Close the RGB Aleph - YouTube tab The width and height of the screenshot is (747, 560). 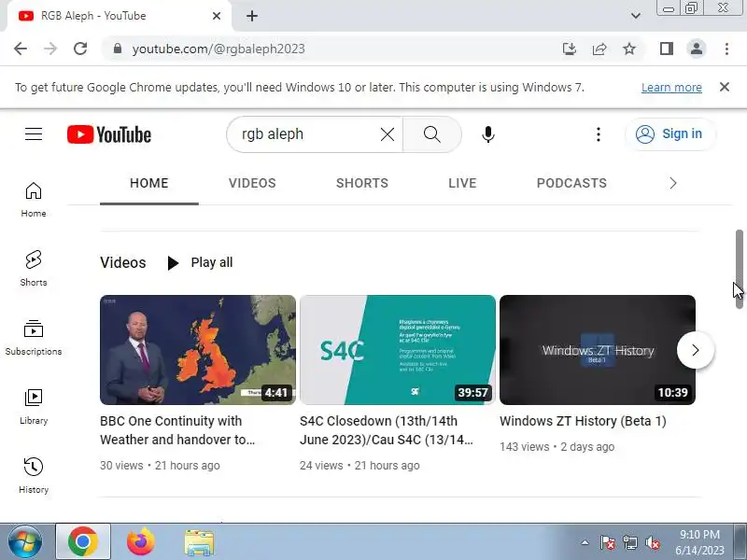coord(217,16)
